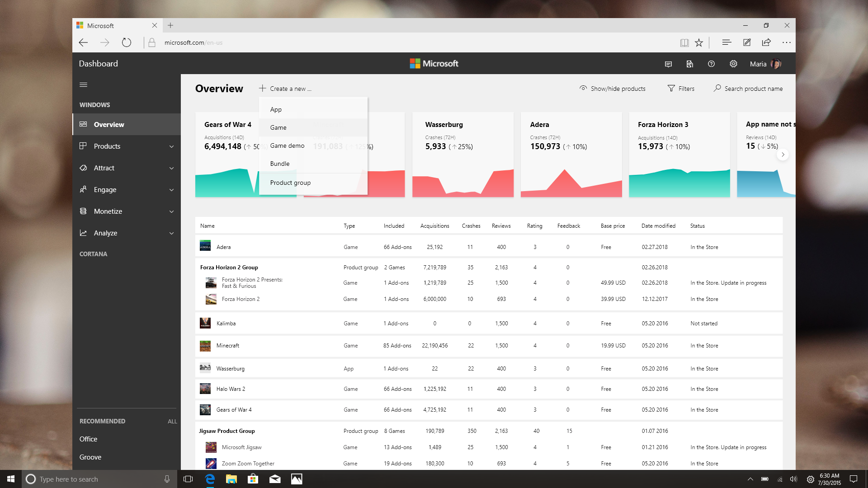Open the help question mark icon
The image size is (868, 488).
pos(711,64)
